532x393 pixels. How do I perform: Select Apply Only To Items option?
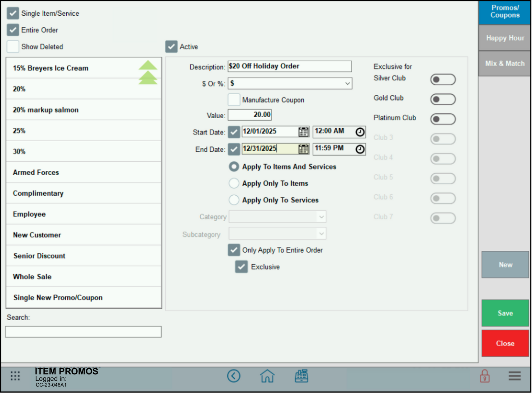pyautogui.click(x=234, y=183)
